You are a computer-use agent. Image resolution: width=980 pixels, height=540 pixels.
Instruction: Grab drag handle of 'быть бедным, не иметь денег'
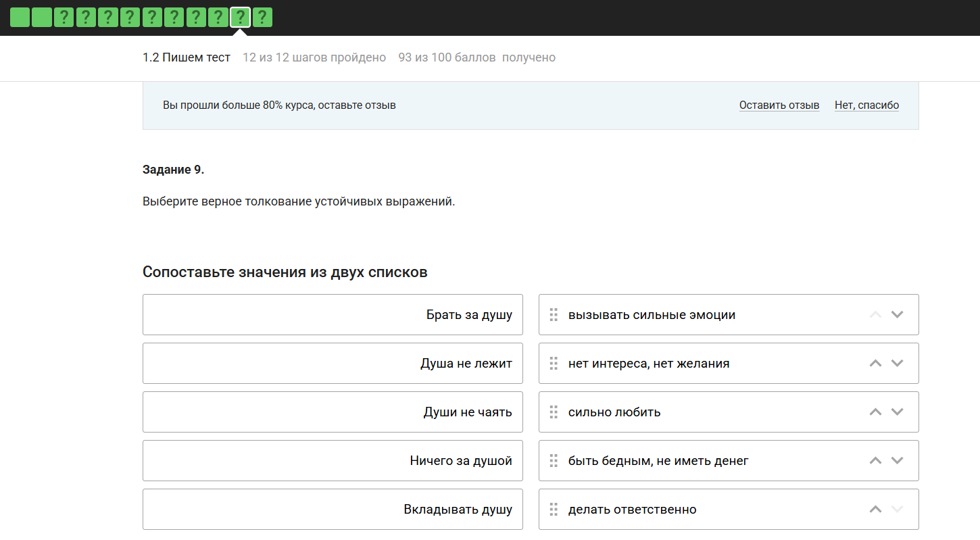(554, 461)
